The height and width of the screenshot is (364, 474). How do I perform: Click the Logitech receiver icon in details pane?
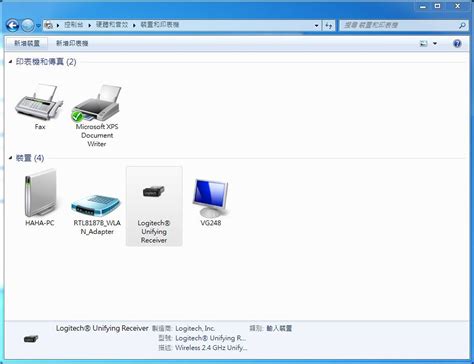tap(31, 339)
